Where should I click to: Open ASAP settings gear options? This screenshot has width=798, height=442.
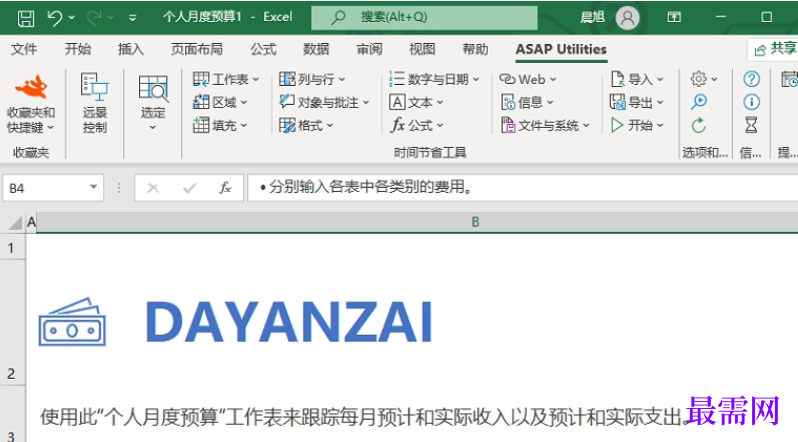(x=704, y=79)
